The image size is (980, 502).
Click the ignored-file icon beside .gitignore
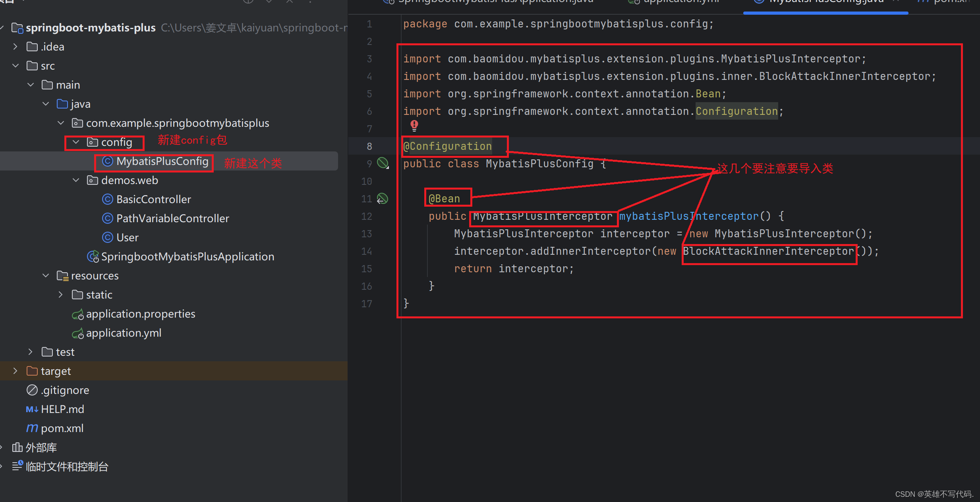[32, 390]
